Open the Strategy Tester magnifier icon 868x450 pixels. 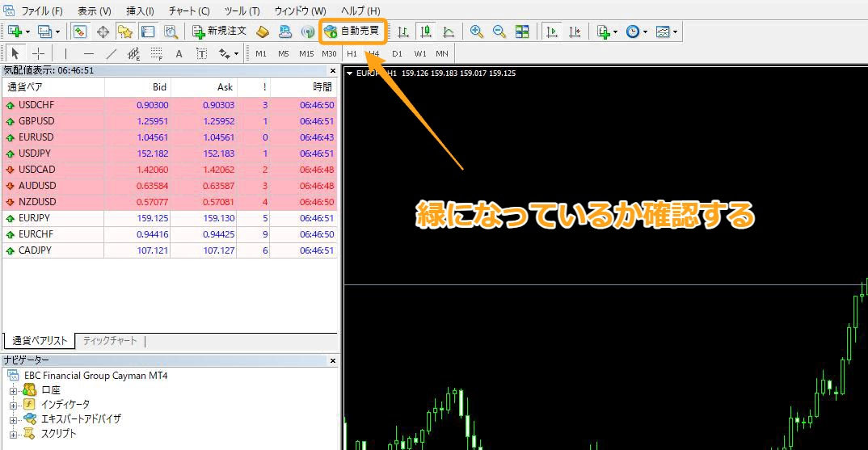[x=171, y=32]
